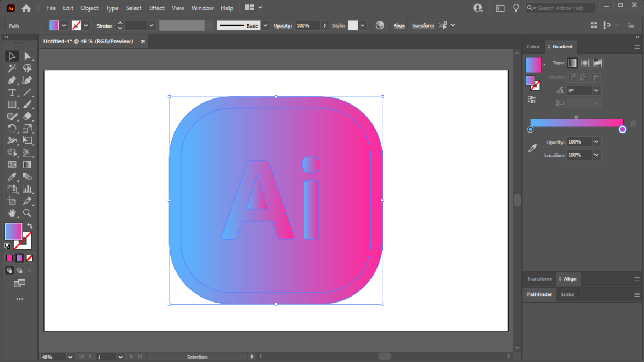
Task: Switch to the Color tab
Action: [x=533, y=47]
